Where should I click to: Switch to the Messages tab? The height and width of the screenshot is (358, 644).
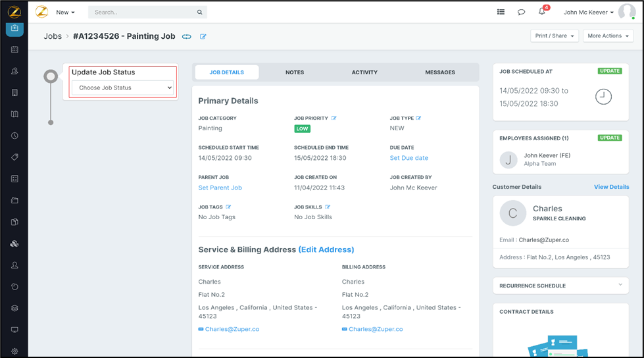pyautogui.click(x=440, y=72)
